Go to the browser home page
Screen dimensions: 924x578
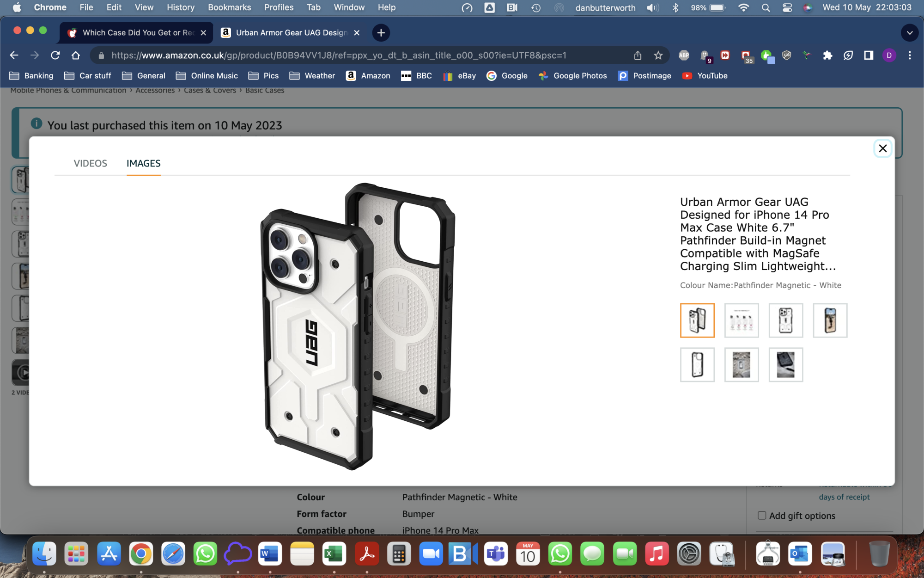[x=76, y=55]
